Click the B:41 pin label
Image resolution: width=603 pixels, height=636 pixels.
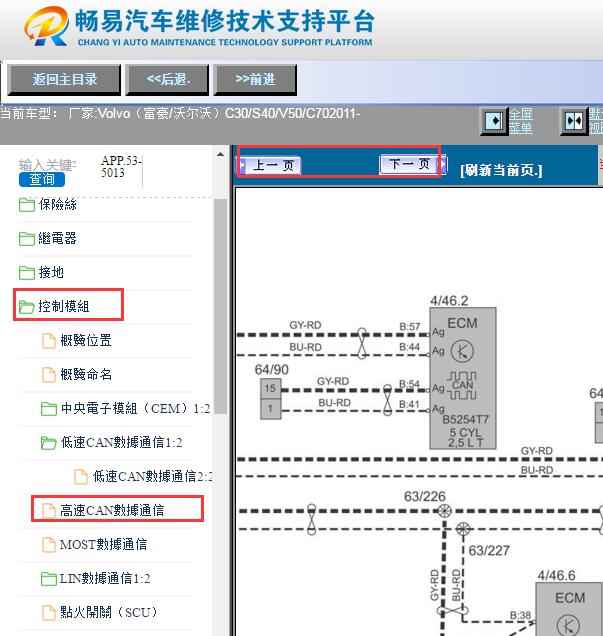[x=410, y=404]
